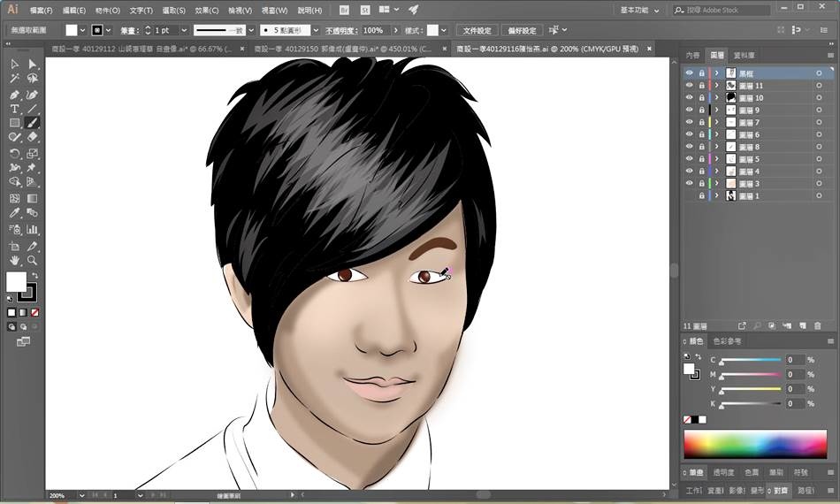The width and height of the screenshot is (840, 504).
Task: Select the Zoom tool
Action: tap(33, 261)
